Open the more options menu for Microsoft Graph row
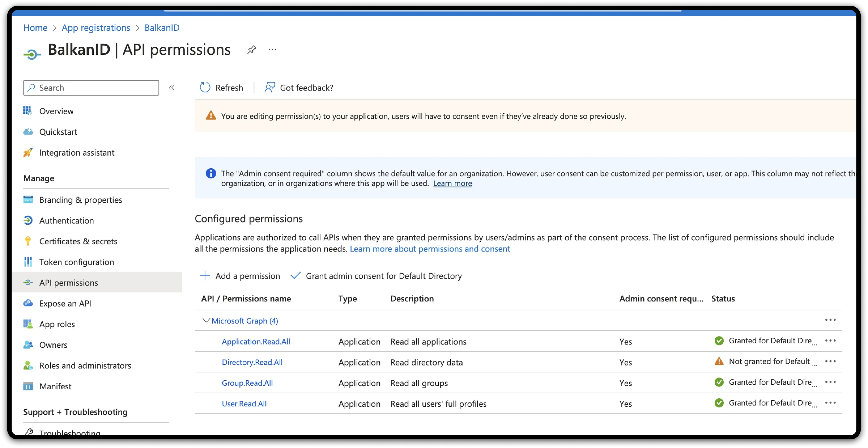 pos(830,320)
